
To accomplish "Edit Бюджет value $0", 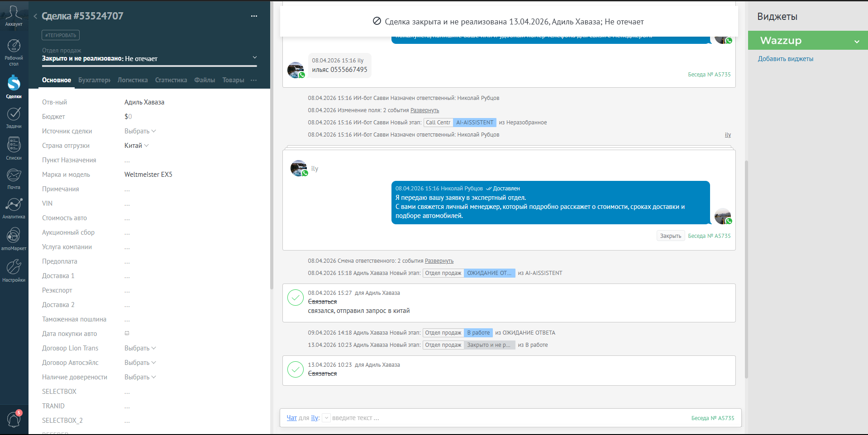I will [128, 117].
